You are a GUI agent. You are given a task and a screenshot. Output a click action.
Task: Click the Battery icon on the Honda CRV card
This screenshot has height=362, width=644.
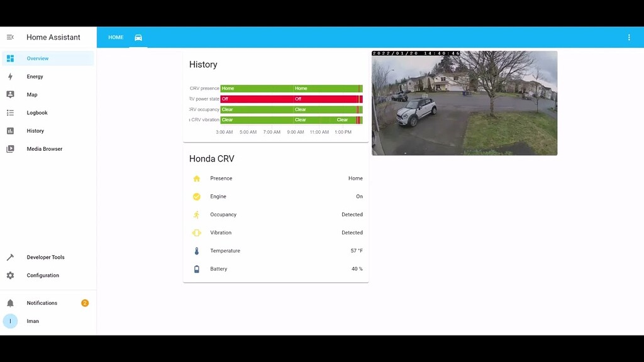(197, 268)
